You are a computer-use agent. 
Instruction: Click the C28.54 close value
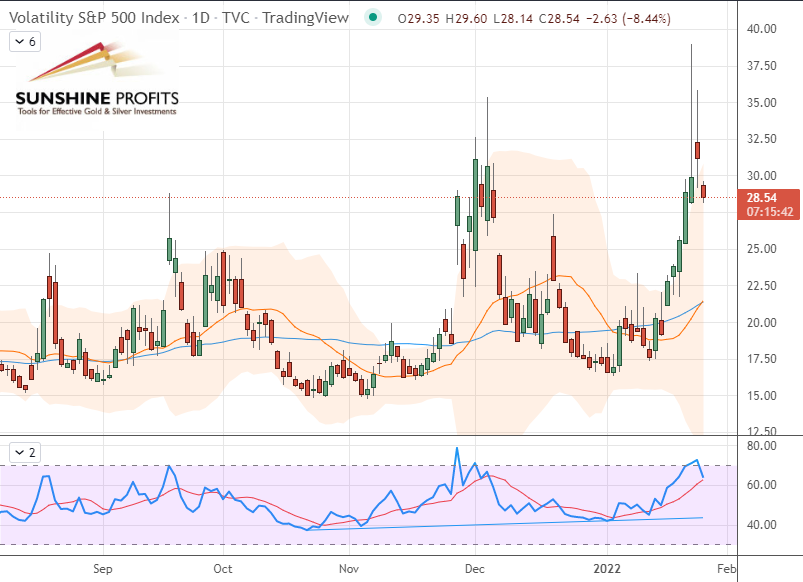559,19
